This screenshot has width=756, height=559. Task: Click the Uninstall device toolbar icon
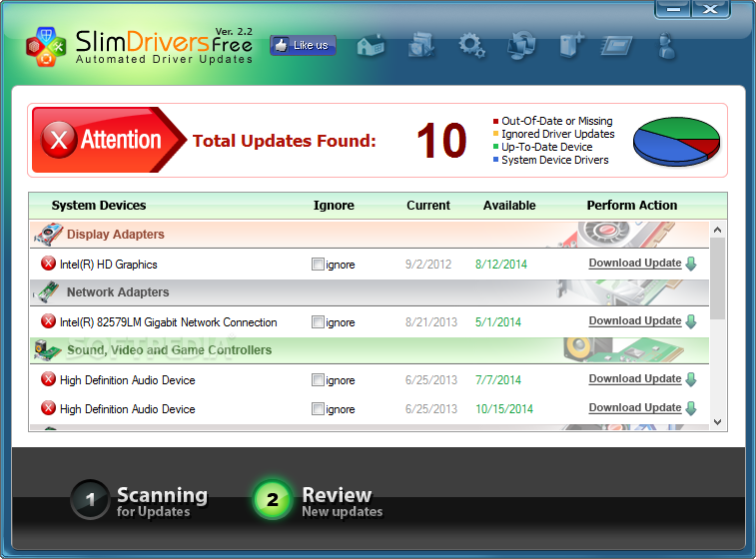point(572,46)
